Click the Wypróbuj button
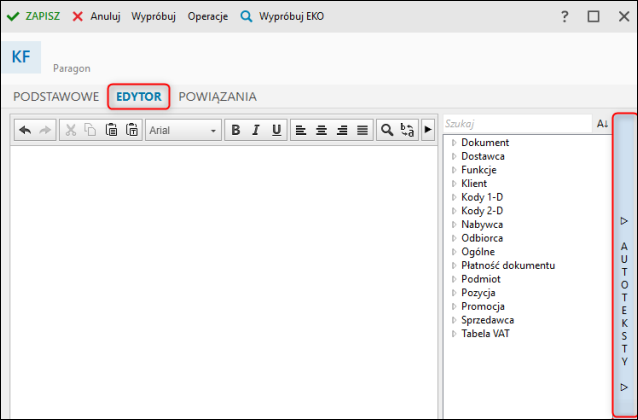 (153, 17)
